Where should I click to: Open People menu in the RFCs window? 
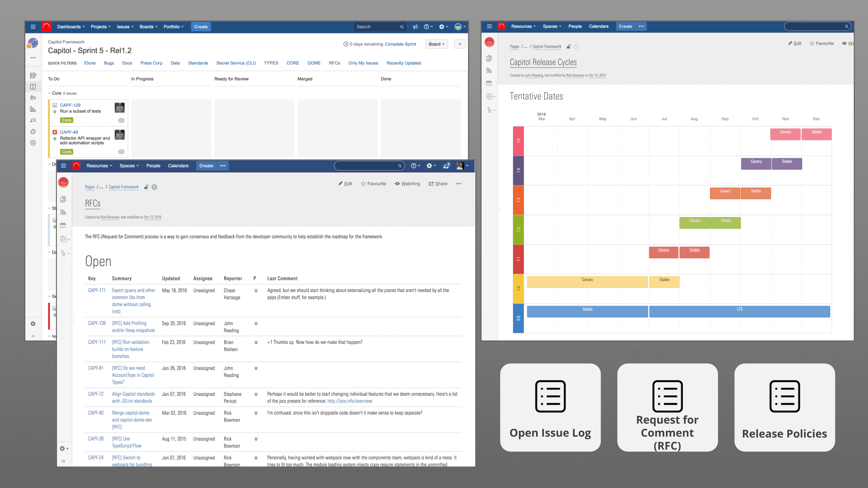tap(153, 166)
